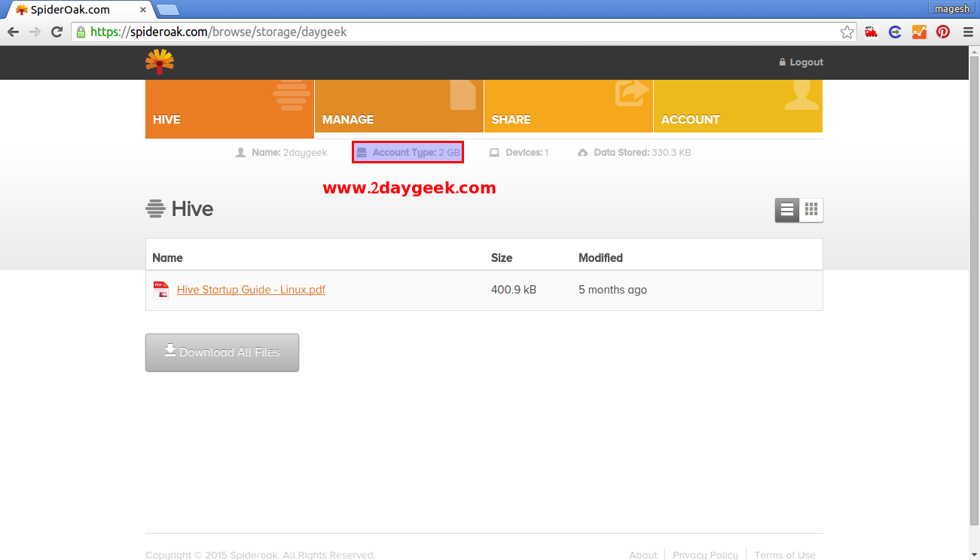Open the About footer link
The image size is (980, 560).
[643, 555]
